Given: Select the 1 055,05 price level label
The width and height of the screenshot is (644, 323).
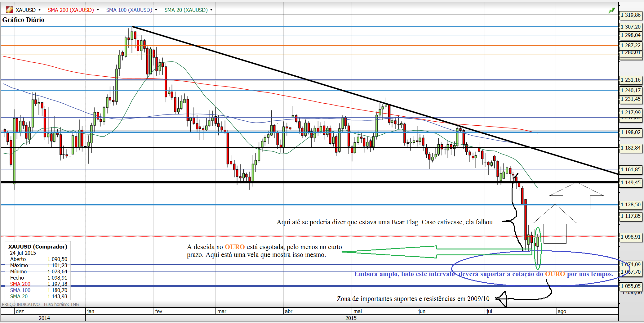Looking at the screenshot, I should click(630, 286).
